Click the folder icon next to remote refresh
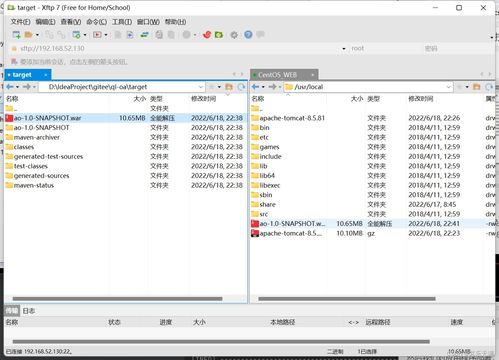 477,87
